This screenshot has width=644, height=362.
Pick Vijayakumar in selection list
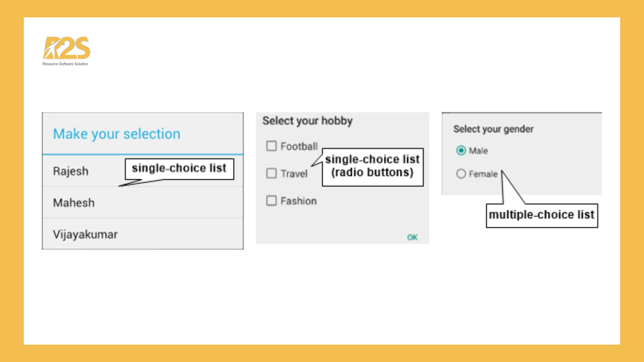[x=143, y=234]
